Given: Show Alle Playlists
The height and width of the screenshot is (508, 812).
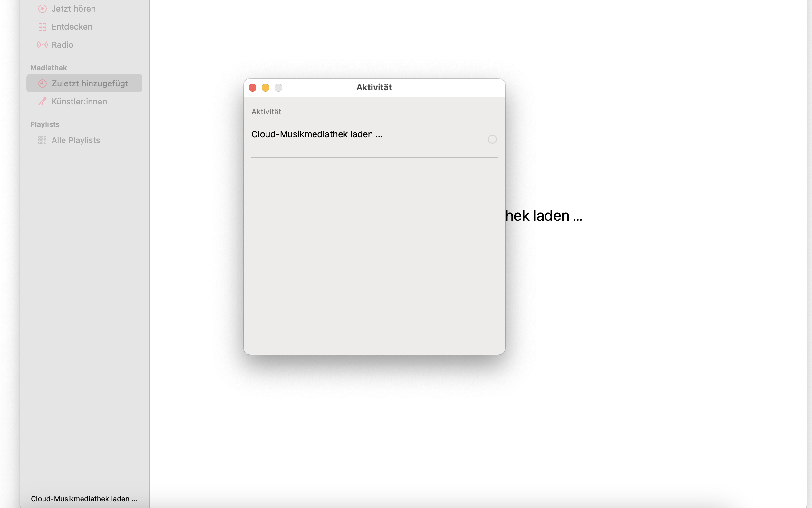Looking at the screenshot, I should click(76, 140).
